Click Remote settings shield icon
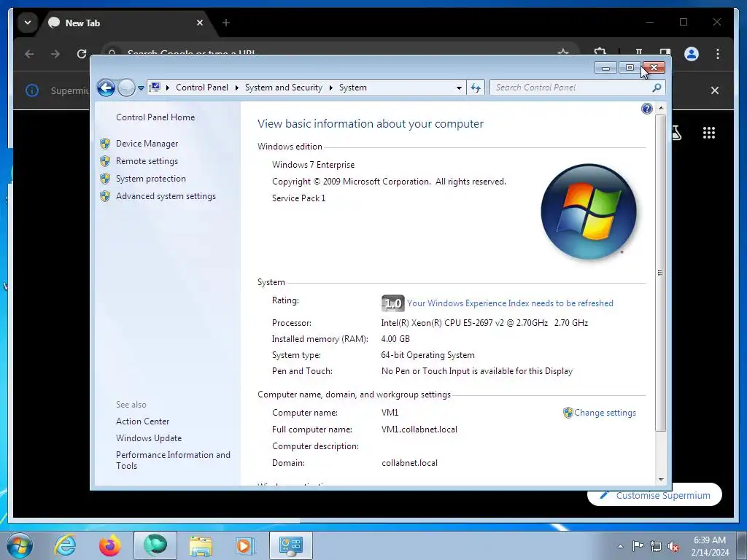 click(x=105, y=161)
